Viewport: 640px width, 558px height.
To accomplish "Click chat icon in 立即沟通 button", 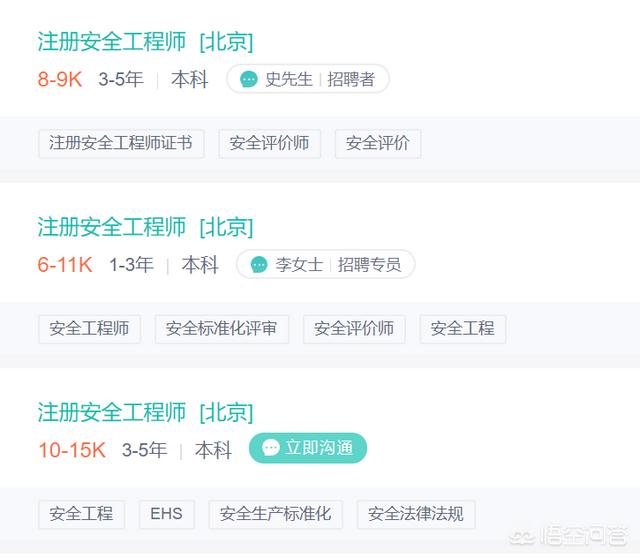I will click(x=271, y=448).
